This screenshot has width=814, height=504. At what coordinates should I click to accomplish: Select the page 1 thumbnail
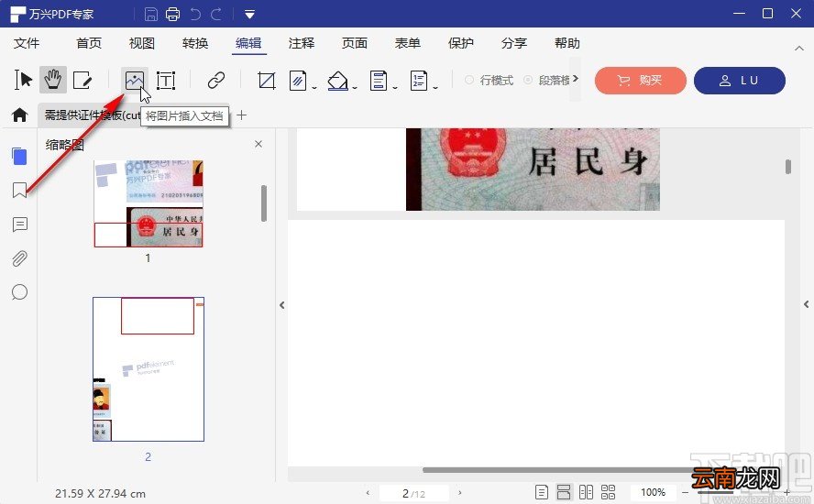click(148, 203)
